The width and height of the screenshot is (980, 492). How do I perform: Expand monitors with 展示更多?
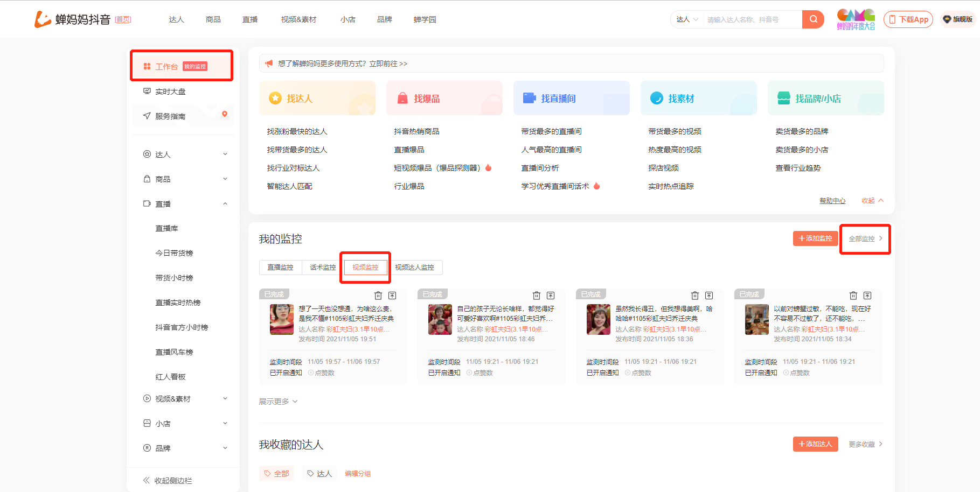coord(278,402)
